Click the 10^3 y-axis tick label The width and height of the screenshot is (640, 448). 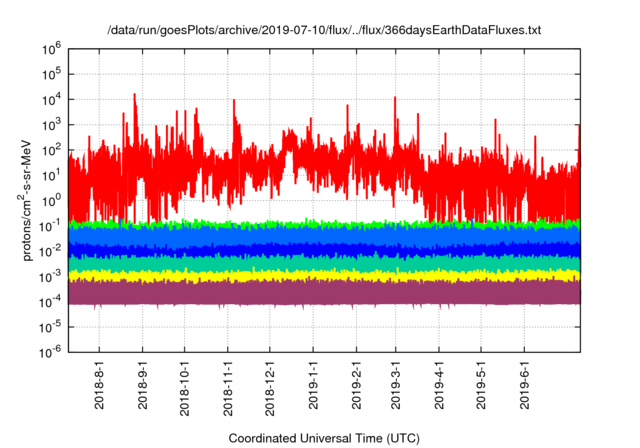pos(51,125)
